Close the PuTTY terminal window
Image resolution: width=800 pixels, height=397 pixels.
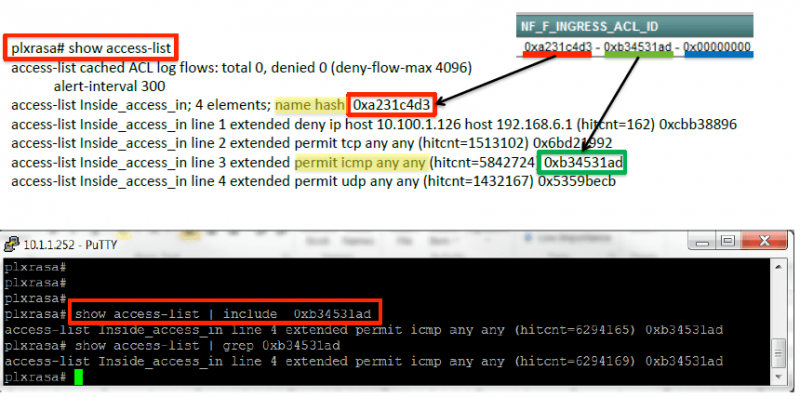click(764, 241)
